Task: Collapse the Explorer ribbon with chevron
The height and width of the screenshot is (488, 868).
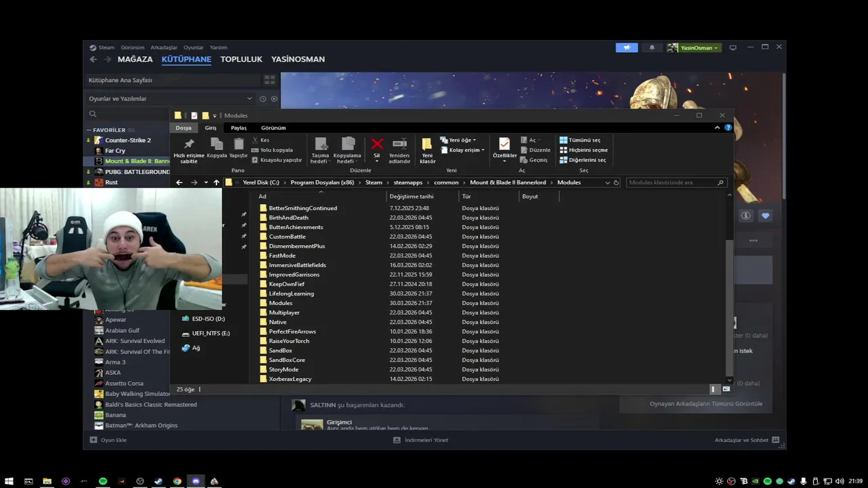Action: pos(717,127)
